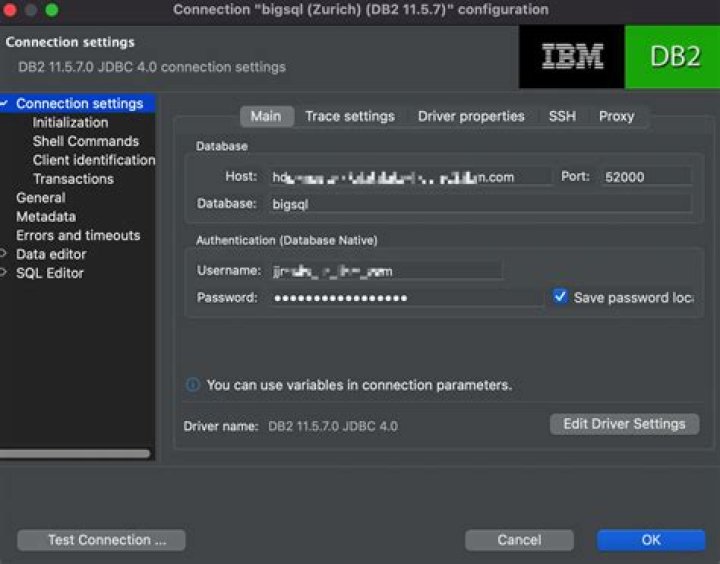Click the info icon beside the variables hint
The width and height of the screenshot is (720, 564).
click(x=193, y=384)
